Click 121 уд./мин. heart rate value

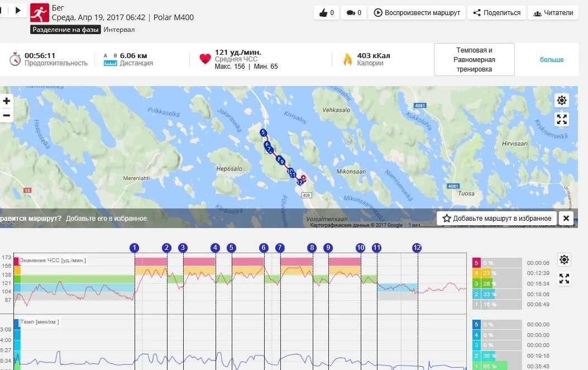pos(238,52)
